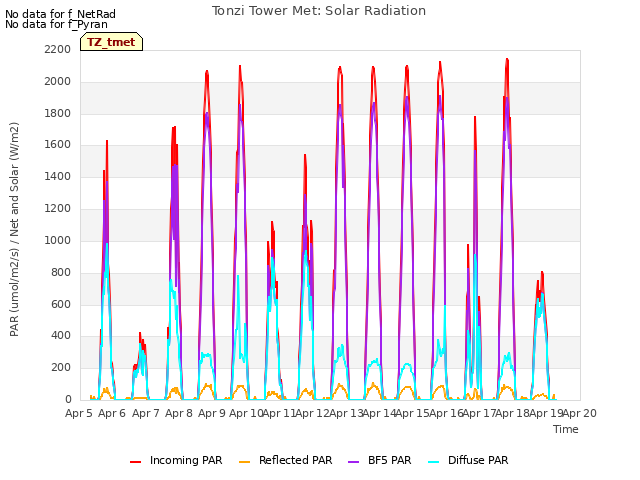
Task: Click the Apr 19 Diffuse PAR peak
Action: [542, 294]
